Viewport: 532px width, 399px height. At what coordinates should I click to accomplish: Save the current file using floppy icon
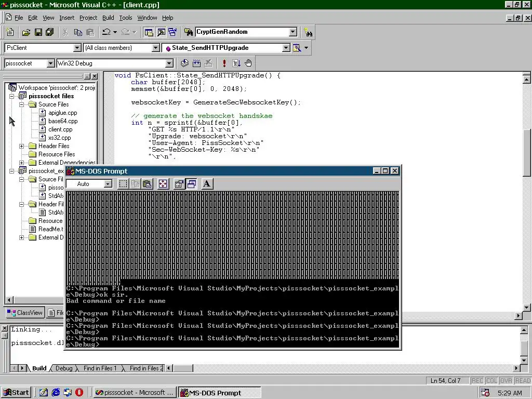(x=38, y=32)
